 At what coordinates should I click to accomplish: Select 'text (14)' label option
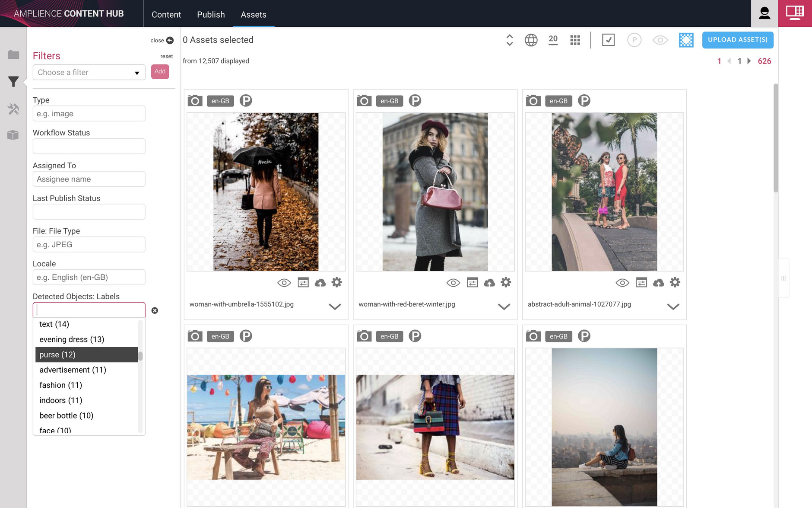(87, 324)
